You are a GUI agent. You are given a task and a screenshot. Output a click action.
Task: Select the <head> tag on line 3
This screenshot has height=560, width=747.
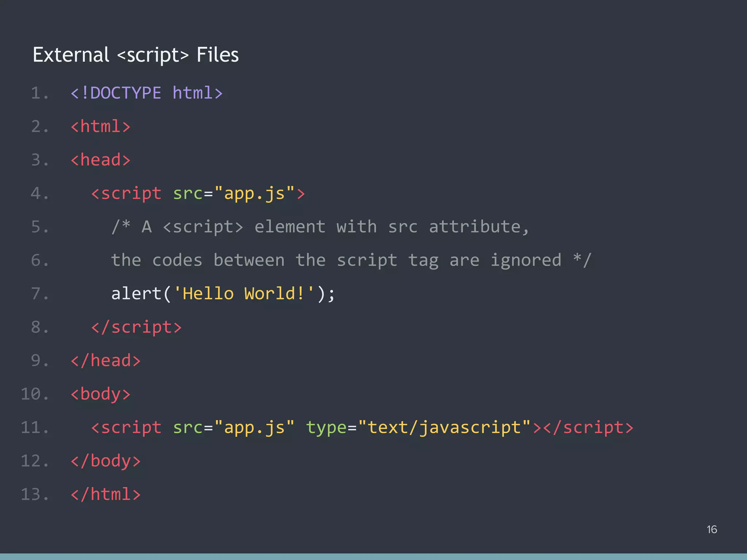pyautogui.click(x=100, y=159)
